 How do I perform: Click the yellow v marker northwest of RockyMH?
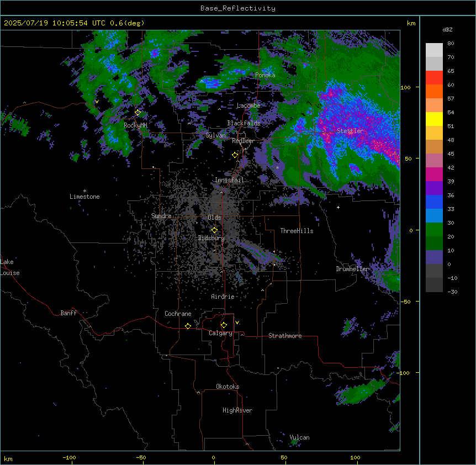(97, 102)
